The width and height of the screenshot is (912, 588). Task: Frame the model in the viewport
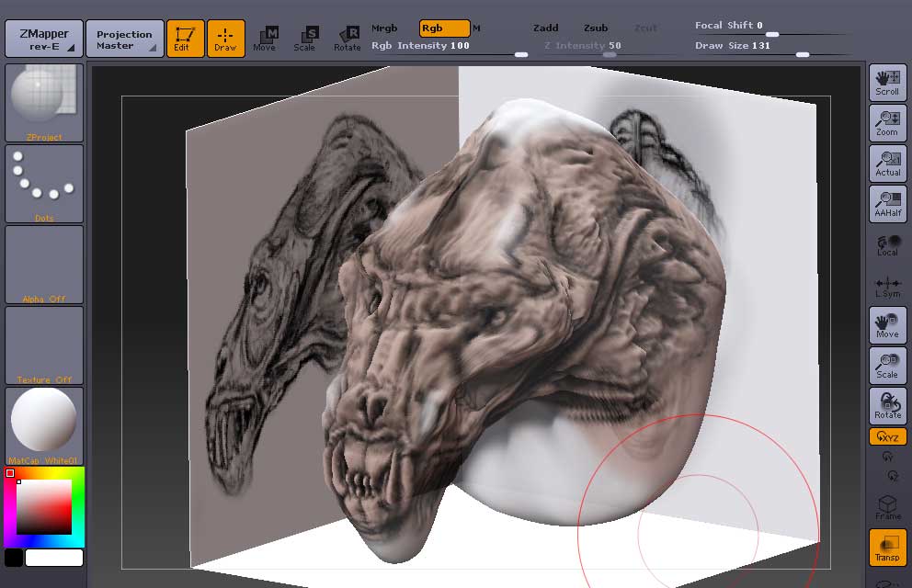click(x=887, y=507)
